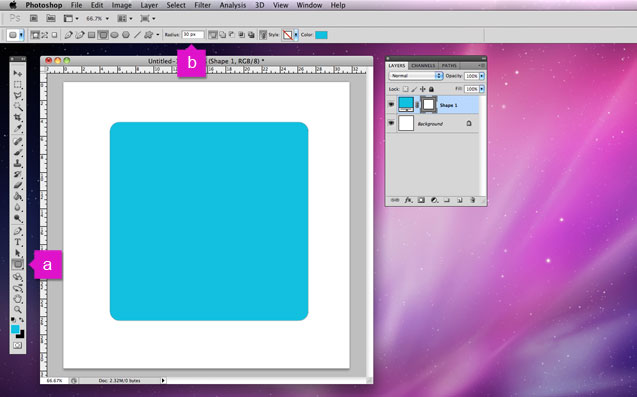The image size is (637, 397).
Task: Enable Add to Shape Area option
Action: click(x=223, y=35)
